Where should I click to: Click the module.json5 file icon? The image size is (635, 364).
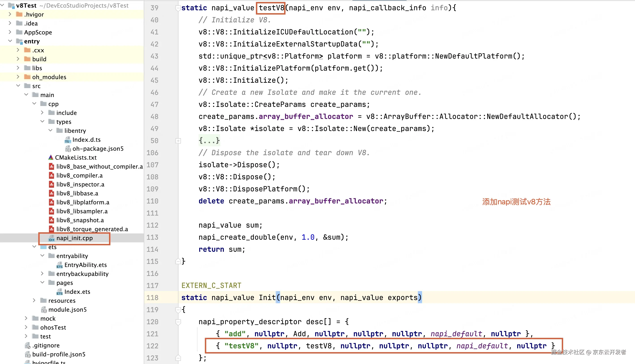click(44, 310)
